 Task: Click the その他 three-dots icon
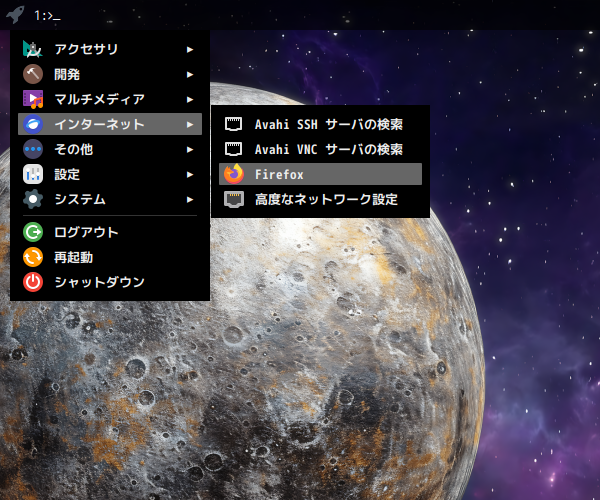[33, 149]
